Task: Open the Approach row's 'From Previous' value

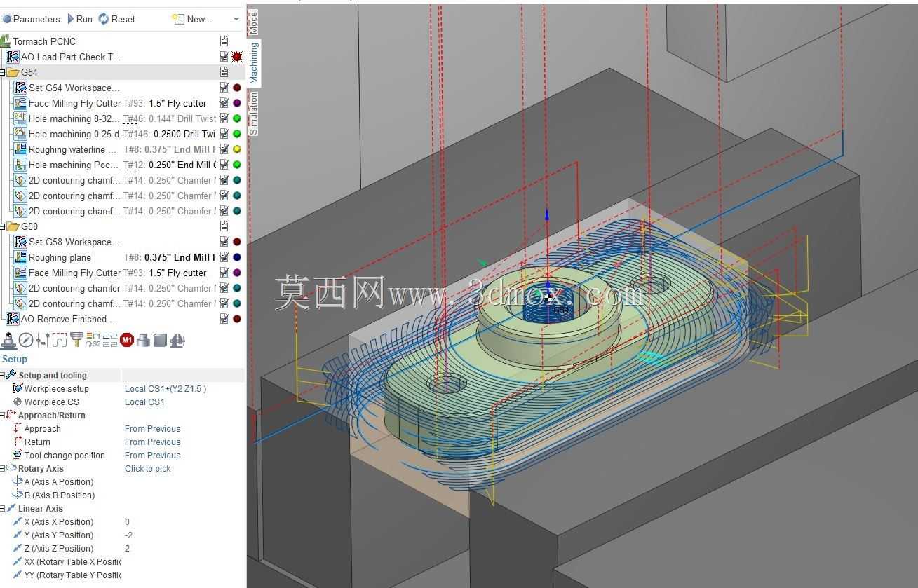Action: point(152,428)
